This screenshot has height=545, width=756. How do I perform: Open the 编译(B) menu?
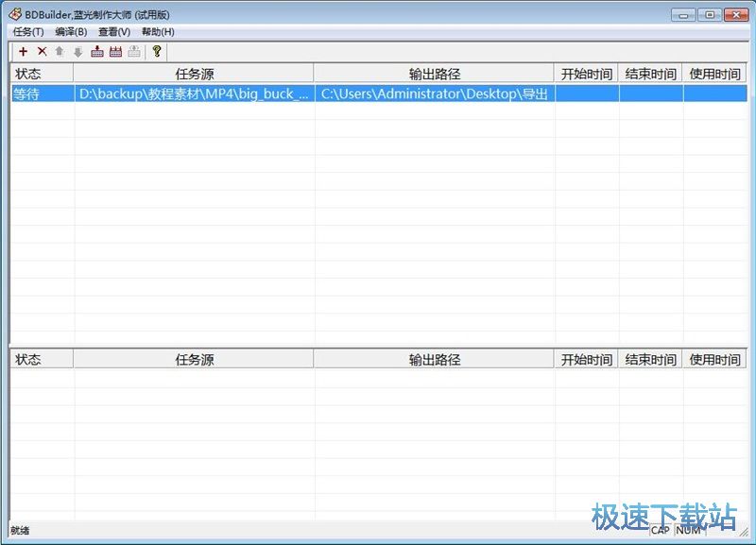(71, 32)
